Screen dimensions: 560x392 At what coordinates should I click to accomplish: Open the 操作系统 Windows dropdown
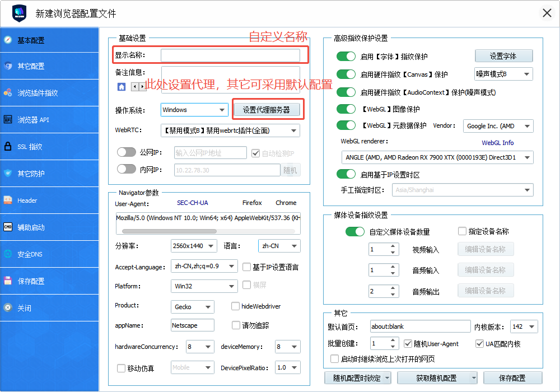(194, 110)
